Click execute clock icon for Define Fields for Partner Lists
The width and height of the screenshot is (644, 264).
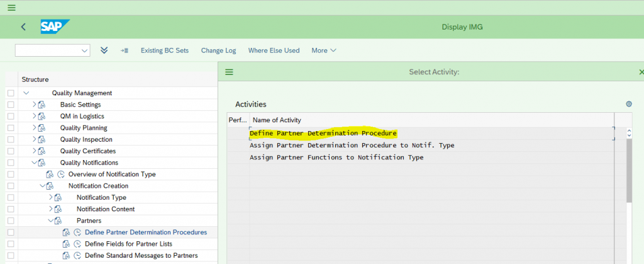[x=77, y=244]
